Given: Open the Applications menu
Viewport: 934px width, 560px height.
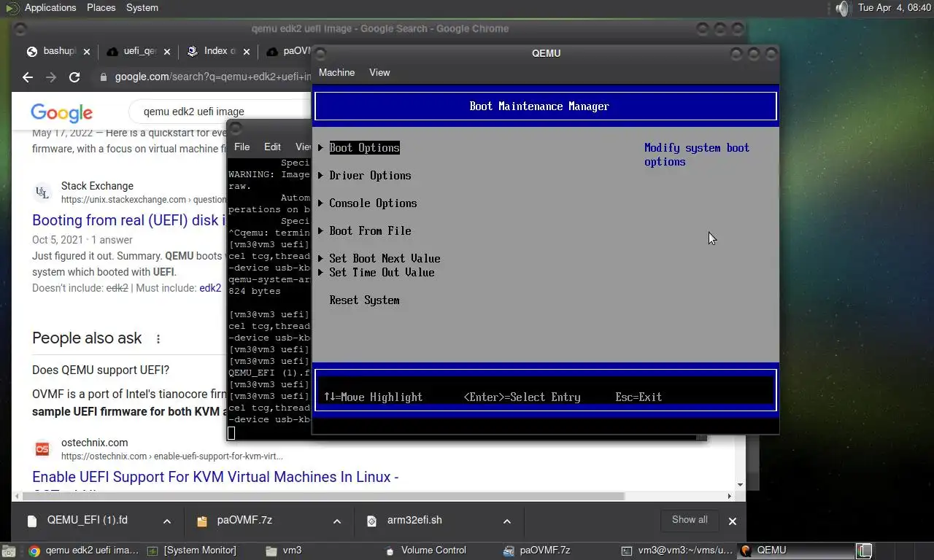Looking at the screenshot, I should click(x=50, y=7).
